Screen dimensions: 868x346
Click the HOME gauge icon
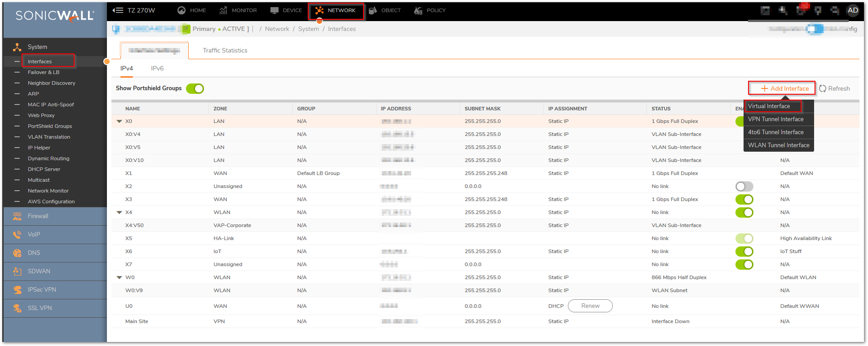[182, 10]
